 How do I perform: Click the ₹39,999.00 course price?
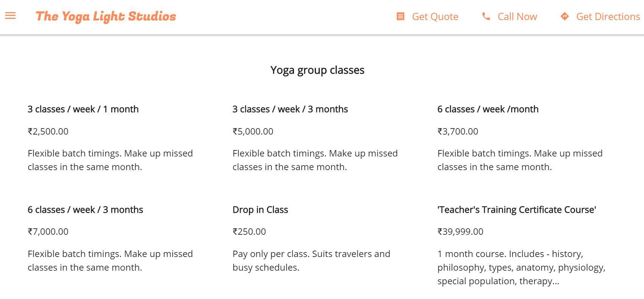click(x=460, y=232)
